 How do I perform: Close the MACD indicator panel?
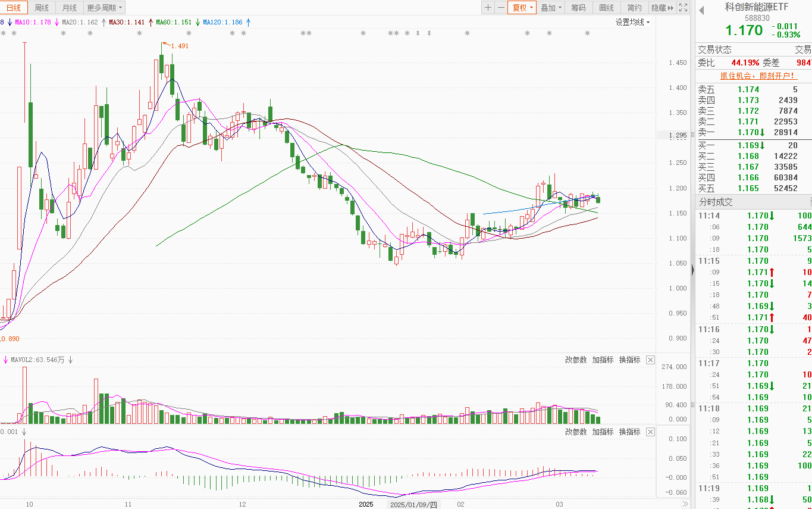click(650, 432)
